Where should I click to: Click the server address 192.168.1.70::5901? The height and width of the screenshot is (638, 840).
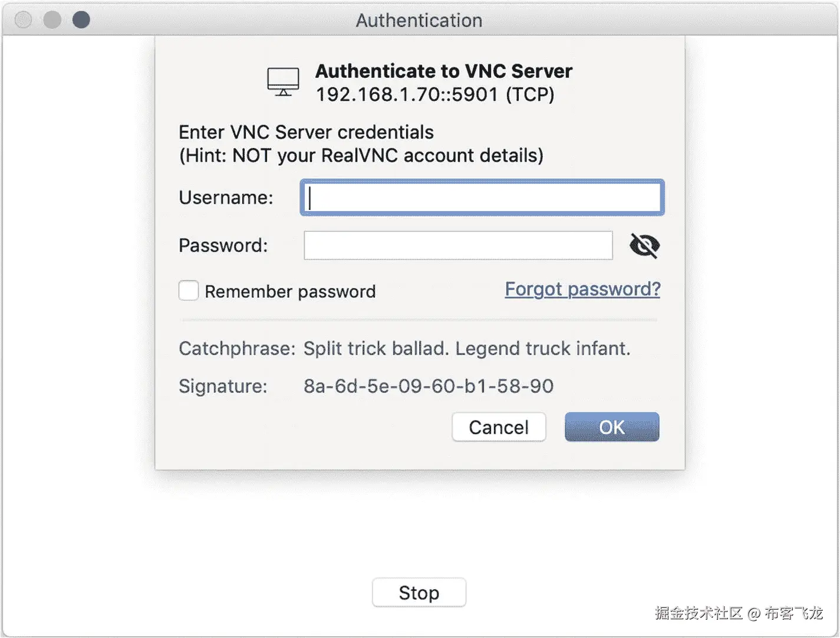click(x=407, y=94)
